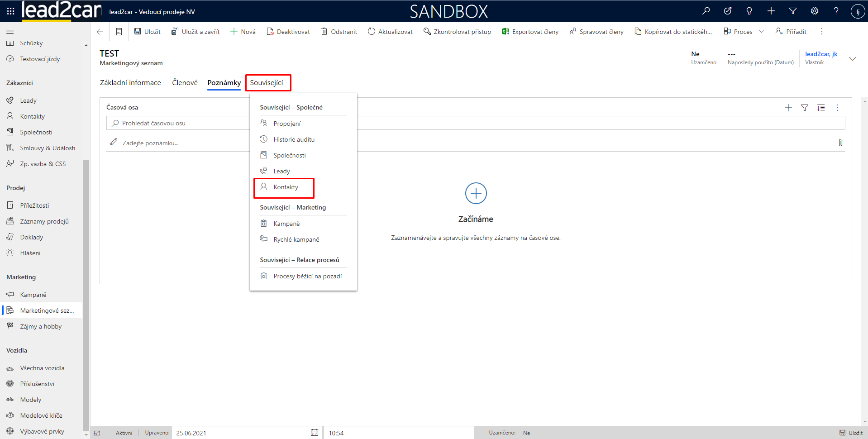Click the attach file paperclip icon

(840, 143)
